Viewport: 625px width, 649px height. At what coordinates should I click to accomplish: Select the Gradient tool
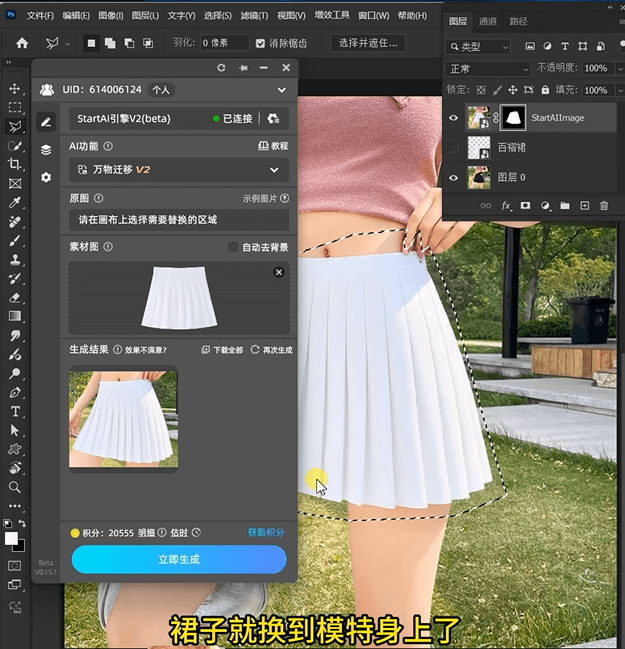[15, 316]
